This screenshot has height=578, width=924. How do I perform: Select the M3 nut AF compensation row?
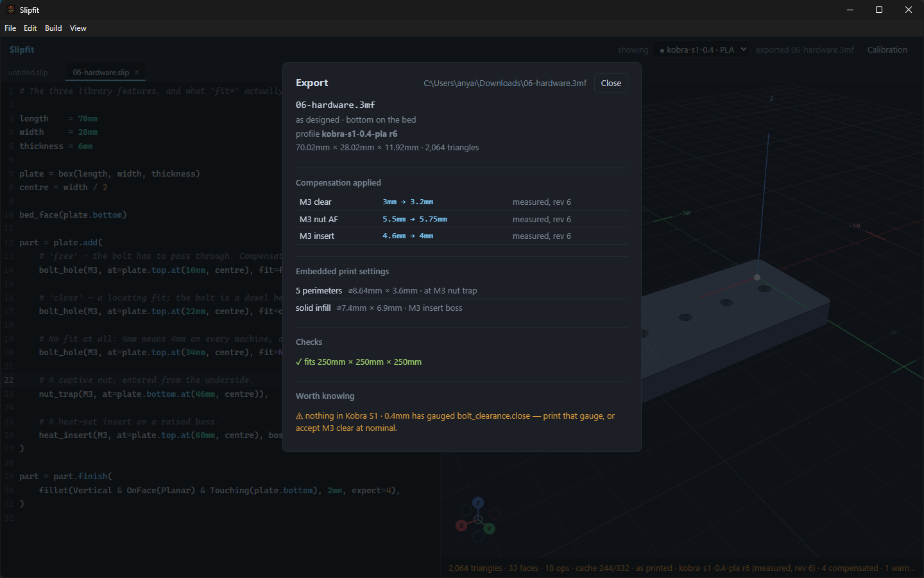coord(462,220)
